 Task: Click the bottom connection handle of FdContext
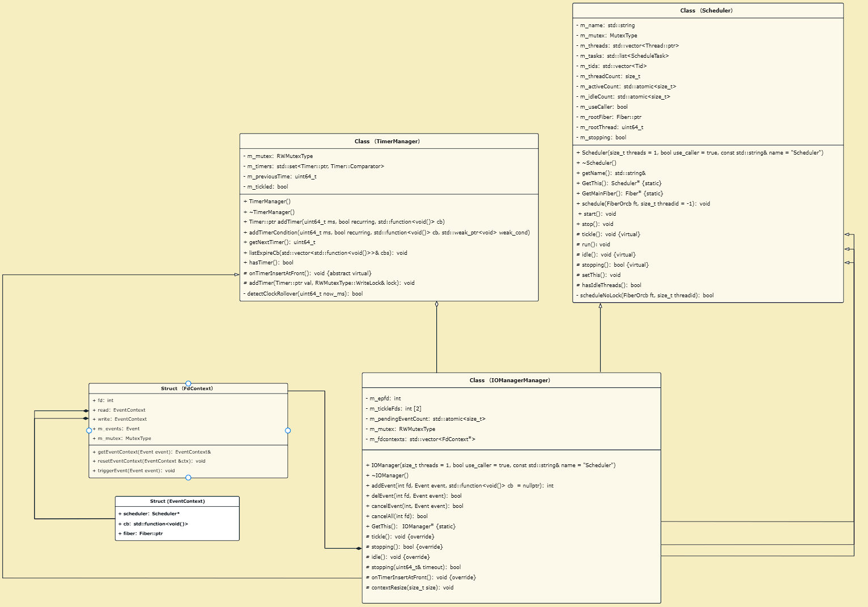(188, 478)
